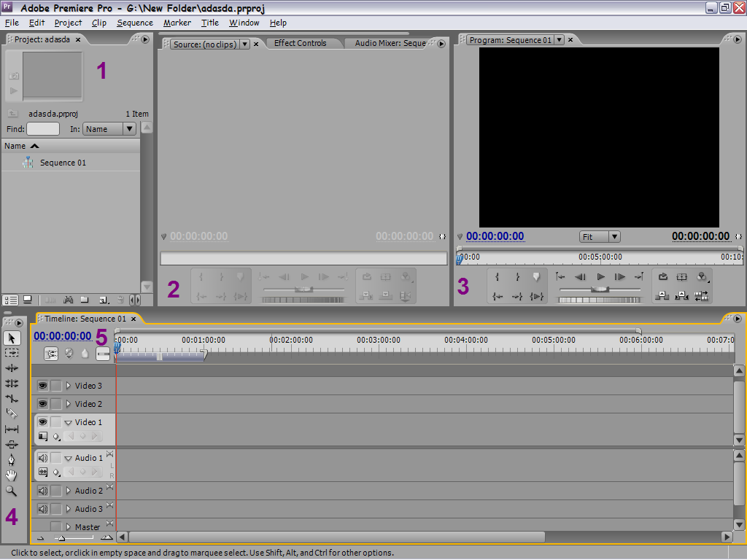Open Source clip selector dropdown
Image resolution: width=747 pixels, height=560 pixels.
click(x=244, y=44)
